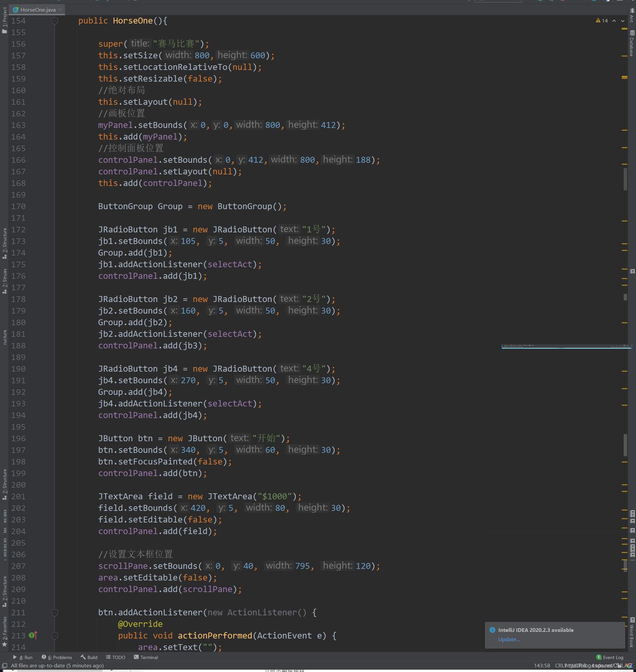Open the TODO tool window

pyautogui.click(x=116, y=657)
